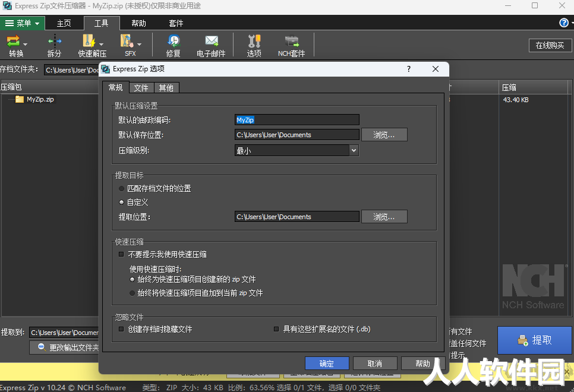Expand the Quick Extract (快速解压) dropdown arrow
This screenshot has width=574, height=392.
click(x=102, y=45)
